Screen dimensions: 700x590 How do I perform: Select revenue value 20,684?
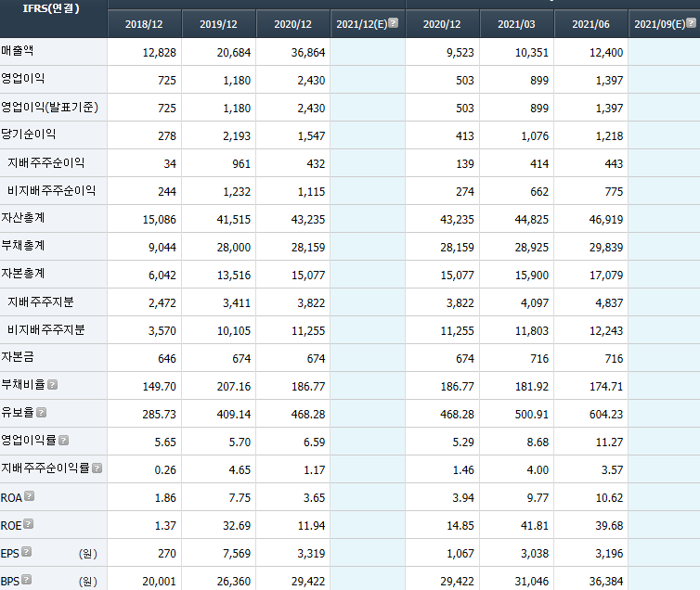[234, 53]
